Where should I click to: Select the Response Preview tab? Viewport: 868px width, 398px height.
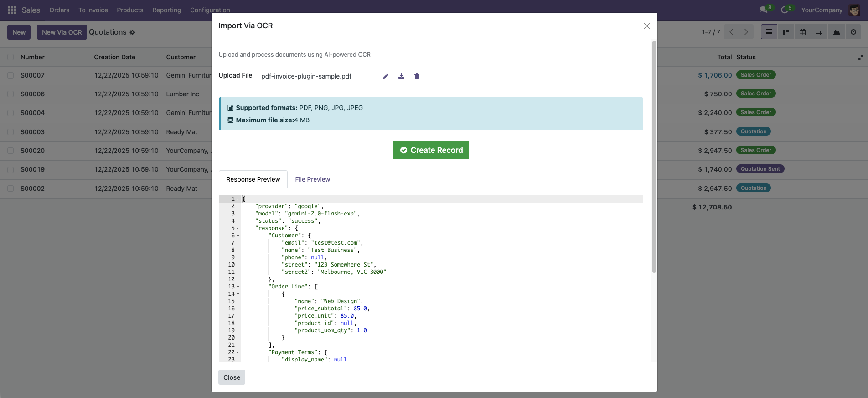tap(253, 179)
